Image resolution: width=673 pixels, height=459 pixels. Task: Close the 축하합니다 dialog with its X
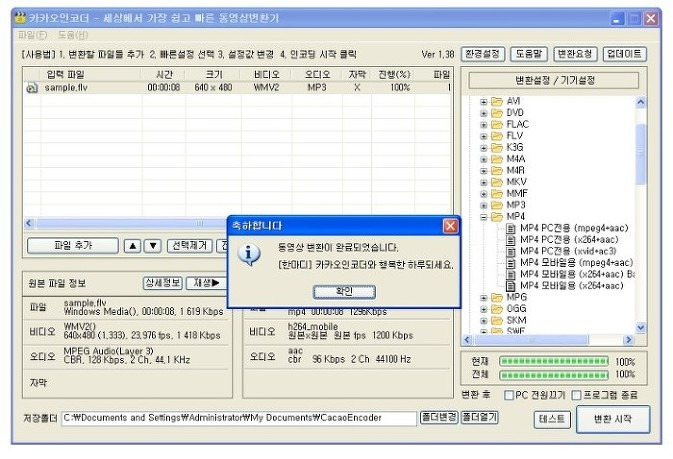(x=450, y=226)
